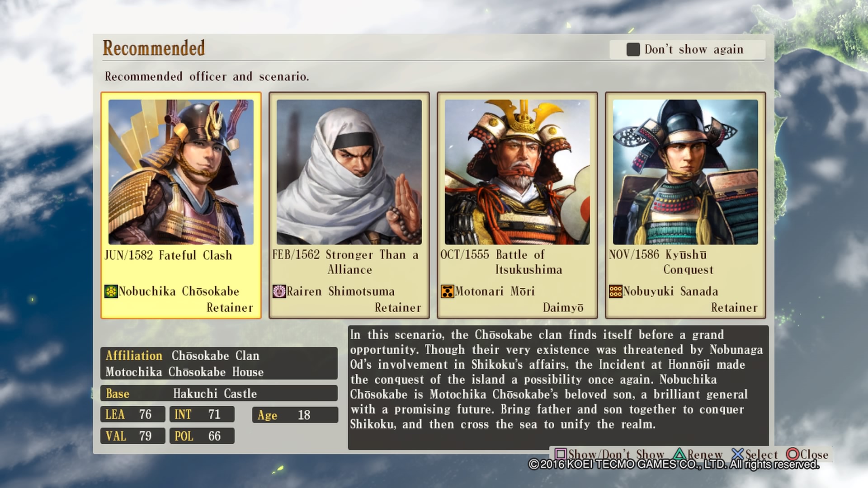Click the Affiliation Chōsokabe Clan field
Image resolution: width=868 pixels, height=488 pixels.
(x=219, y=363)
